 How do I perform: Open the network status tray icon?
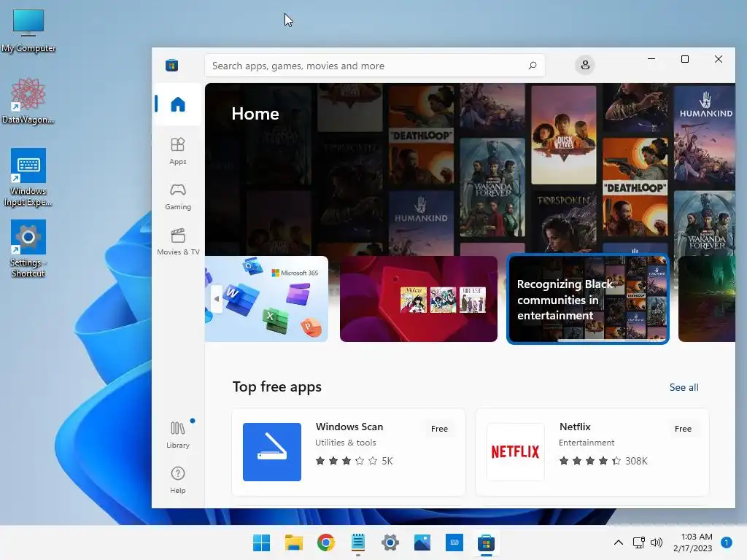tap(639, 542)
